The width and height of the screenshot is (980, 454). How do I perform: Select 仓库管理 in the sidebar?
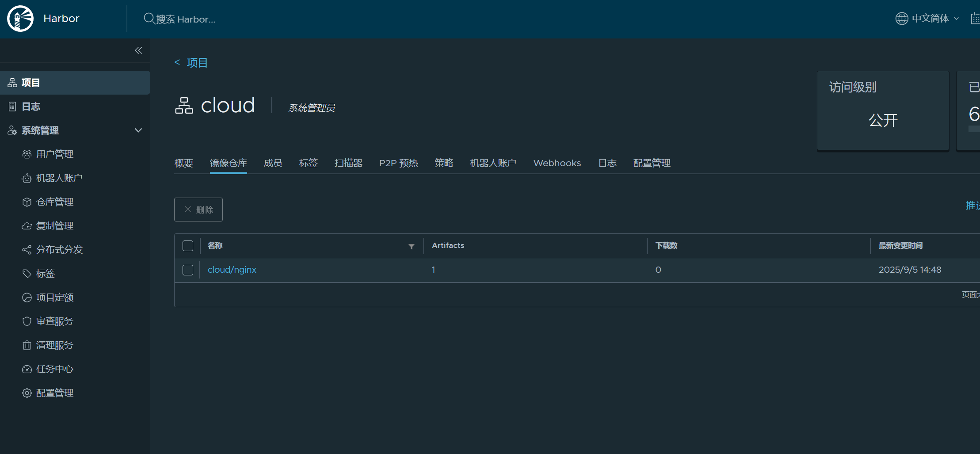(55, 202)
